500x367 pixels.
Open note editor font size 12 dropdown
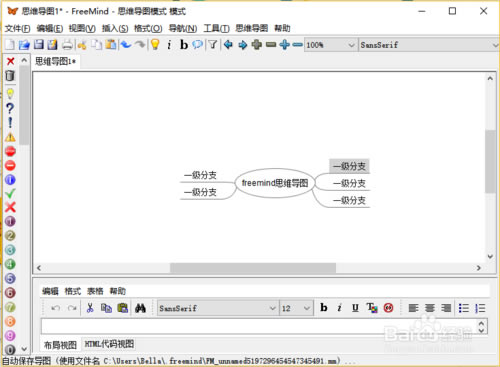296,308
